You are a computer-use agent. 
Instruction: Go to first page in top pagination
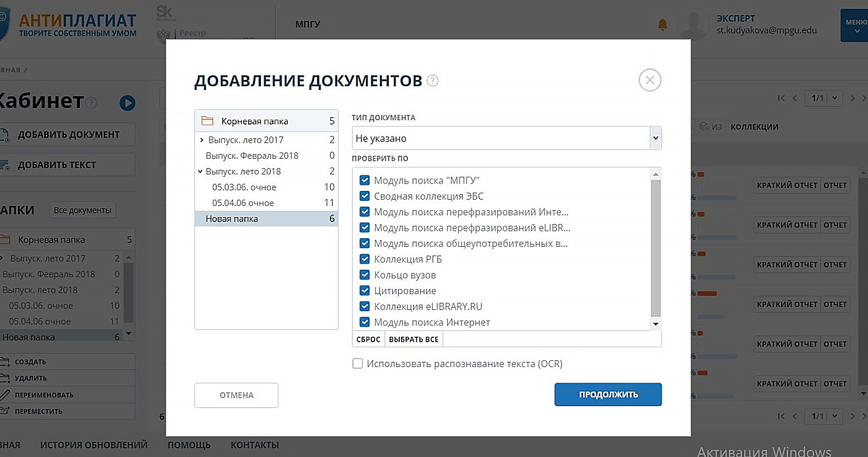click(x=781, y=98)
